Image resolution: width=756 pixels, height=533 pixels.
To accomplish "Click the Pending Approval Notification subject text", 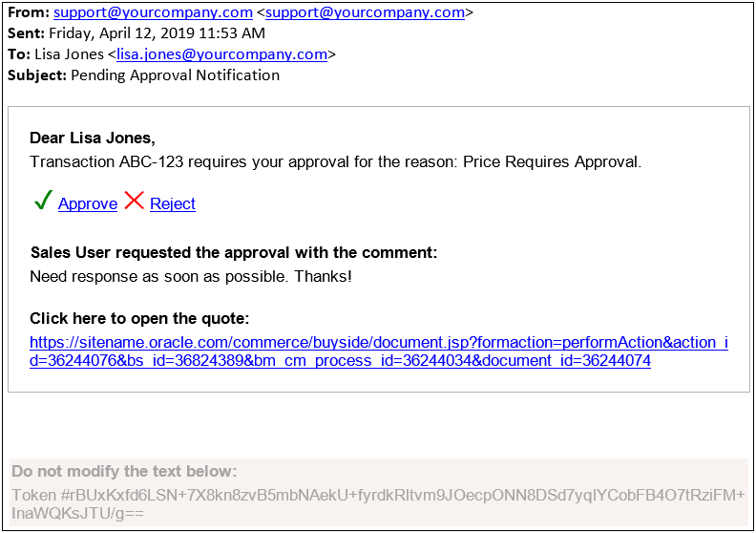I will pyautogui.click(x=175, y=75).
